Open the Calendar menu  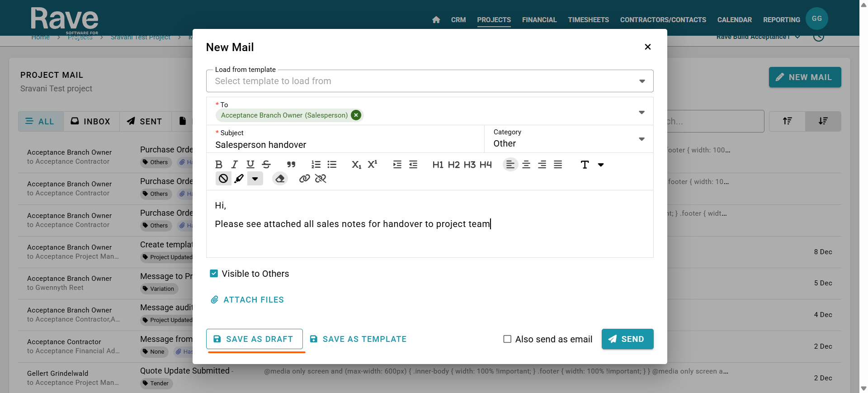(735, 20)
